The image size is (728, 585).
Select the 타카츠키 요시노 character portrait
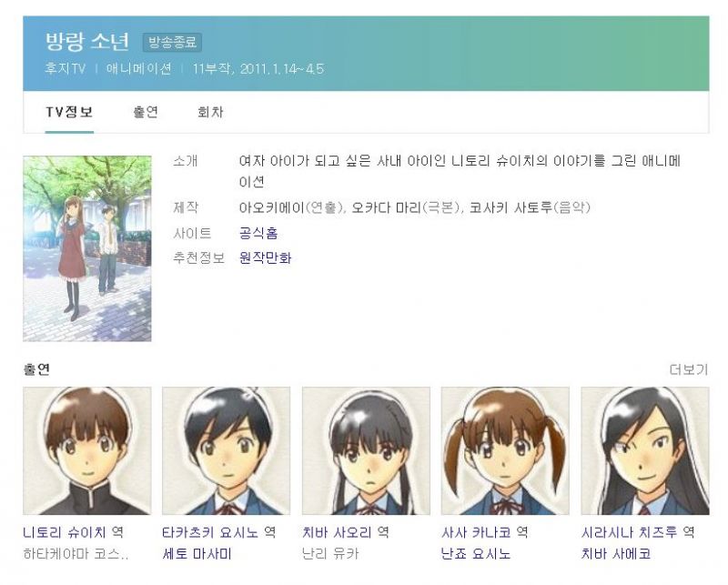coord(226,451)
